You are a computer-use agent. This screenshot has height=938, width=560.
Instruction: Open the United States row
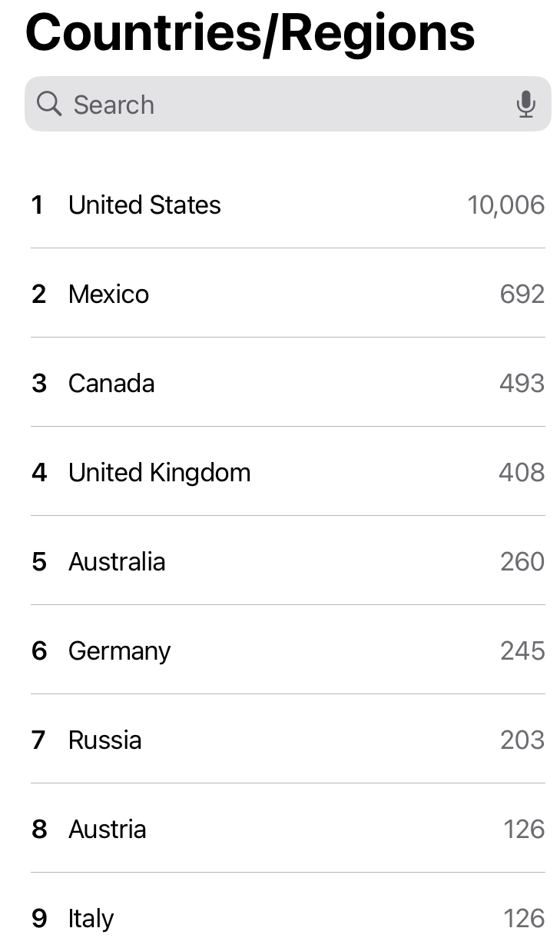click(x=144, y=205)
